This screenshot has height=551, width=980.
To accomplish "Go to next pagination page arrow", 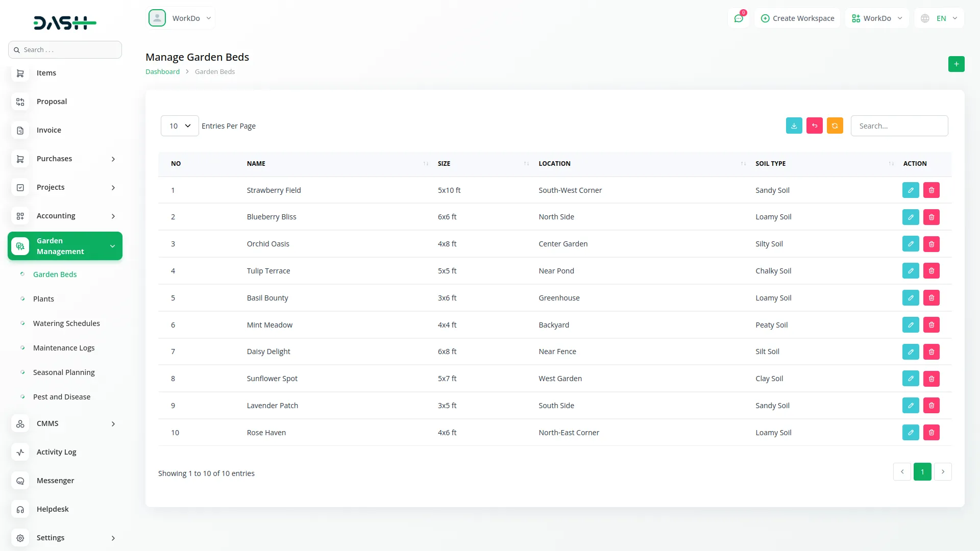I will click(x=942, y=472).
